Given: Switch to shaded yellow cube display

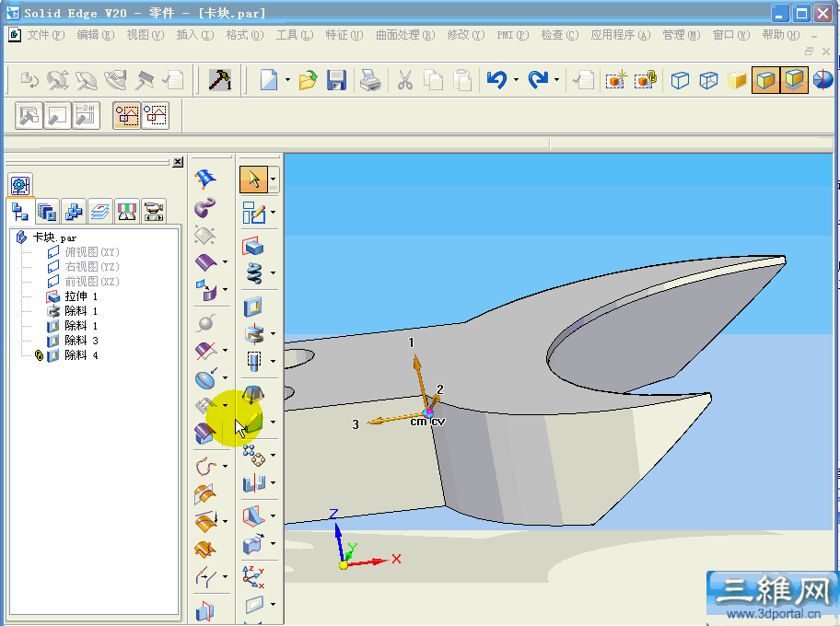Looking at the screenshot, I should [737, 80].
